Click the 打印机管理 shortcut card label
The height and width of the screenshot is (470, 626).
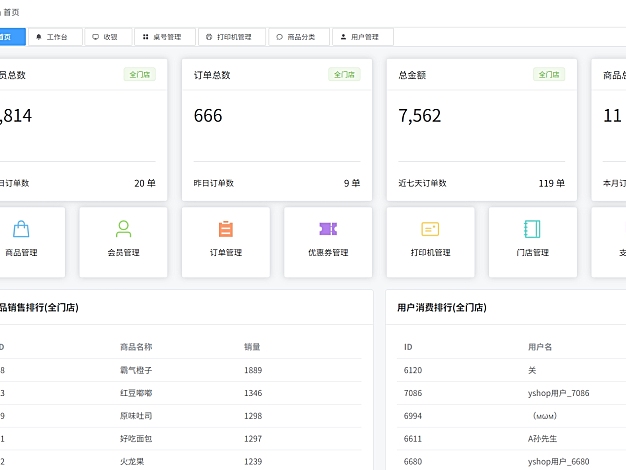[430, 253]
